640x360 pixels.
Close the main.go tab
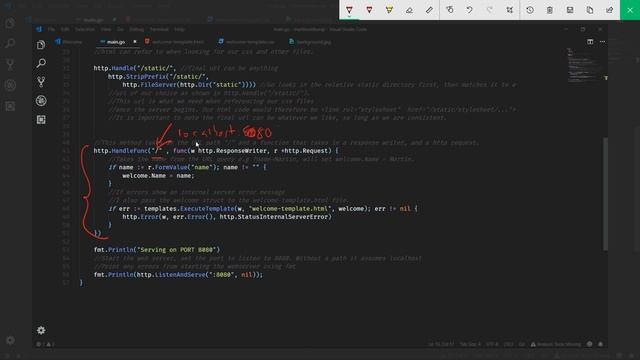click(x=135, y=42)
